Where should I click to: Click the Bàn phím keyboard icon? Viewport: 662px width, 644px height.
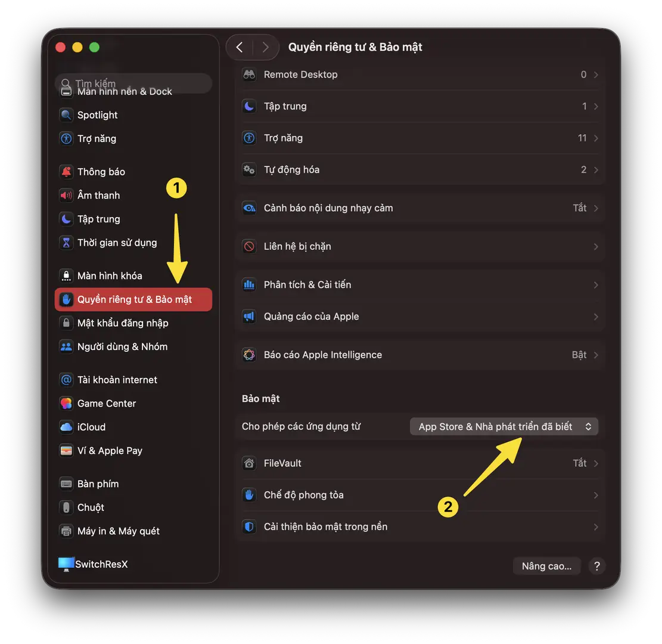tap(66, 484)
